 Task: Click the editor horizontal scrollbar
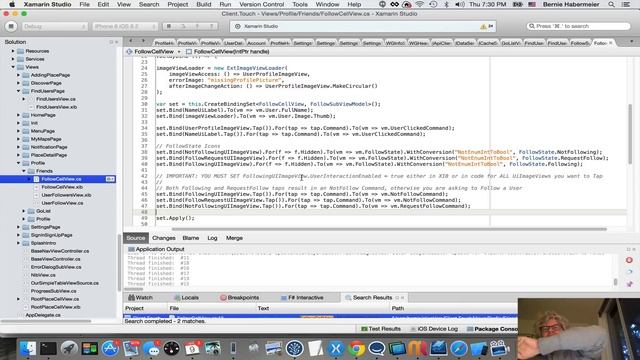pyautogui.click(x=389, y=229)
